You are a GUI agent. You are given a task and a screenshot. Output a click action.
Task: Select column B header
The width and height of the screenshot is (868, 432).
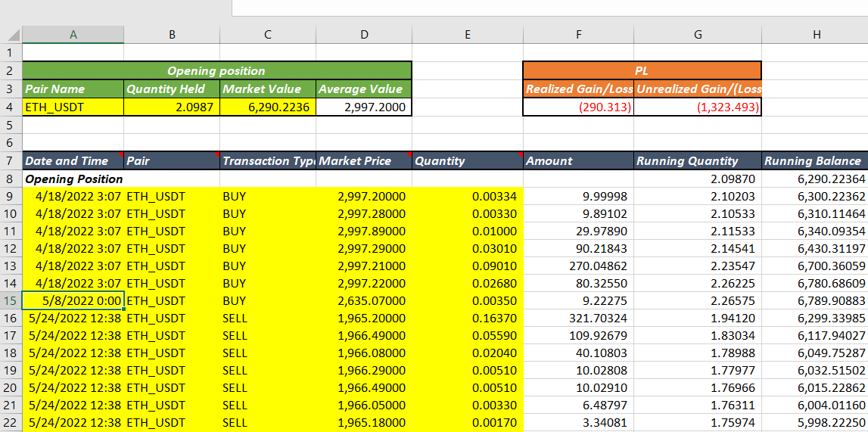(172, 34)
